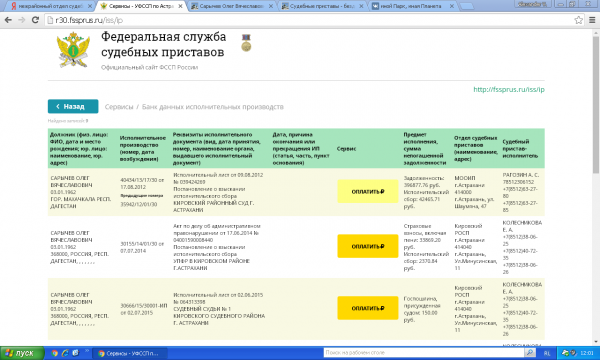
Task: Click the system tray notification icons
Action: pyautogui.click(x=569, y=353)
